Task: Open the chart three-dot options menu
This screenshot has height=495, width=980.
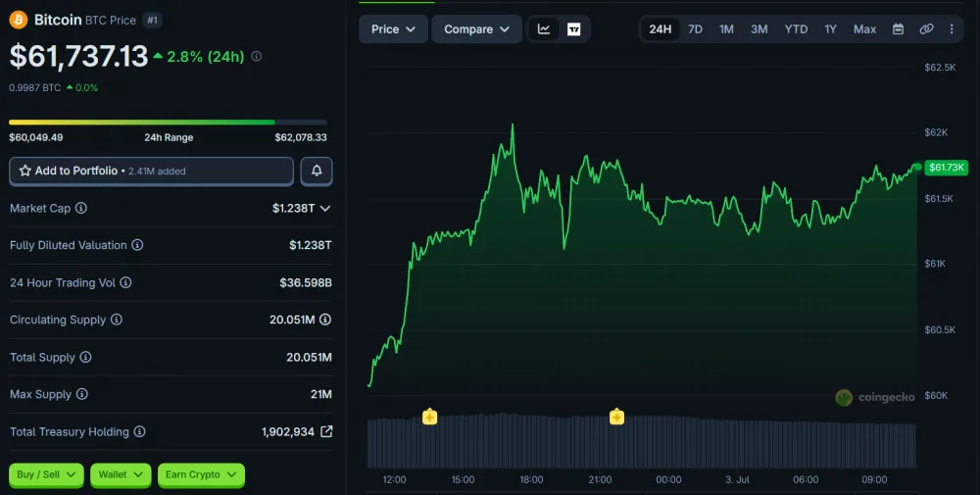Action: coord(952,29)
